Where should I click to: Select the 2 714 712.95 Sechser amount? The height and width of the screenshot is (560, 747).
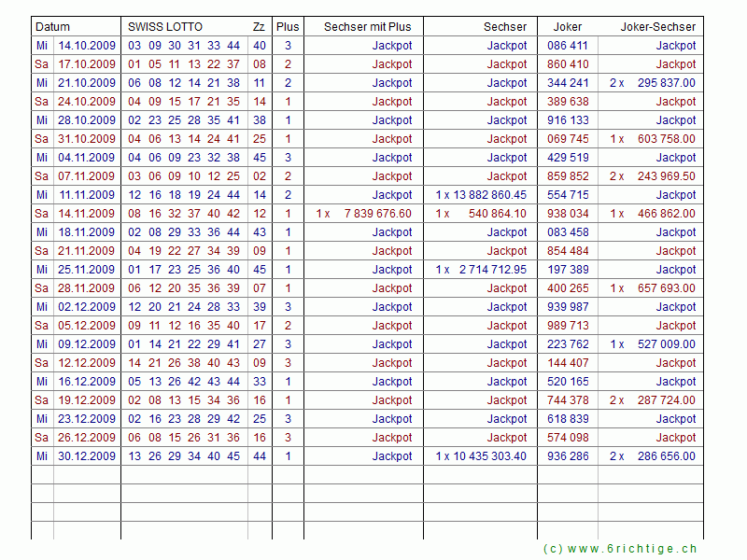(x=492, y=270)
